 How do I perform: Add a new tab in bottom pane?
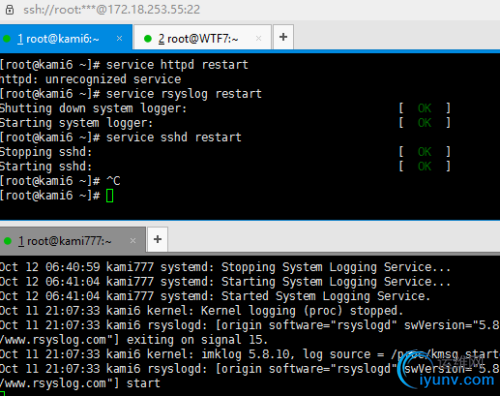click(x=157, y=239)
